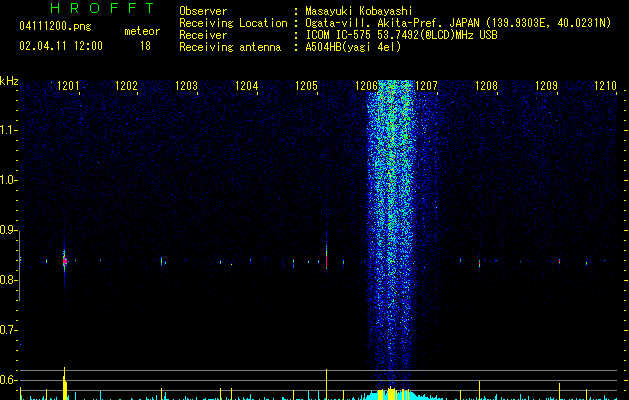Screen dimensions: 629x400
Task: Click antenna value A504HB(yagi 4el)
Action: (x=353, y=47)
